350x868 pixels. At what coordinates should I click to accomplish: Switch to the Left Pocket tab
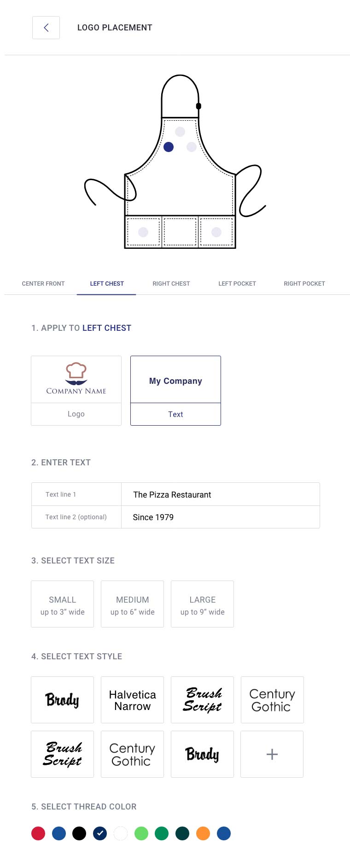pyautogui.click(x=237, y=284)
